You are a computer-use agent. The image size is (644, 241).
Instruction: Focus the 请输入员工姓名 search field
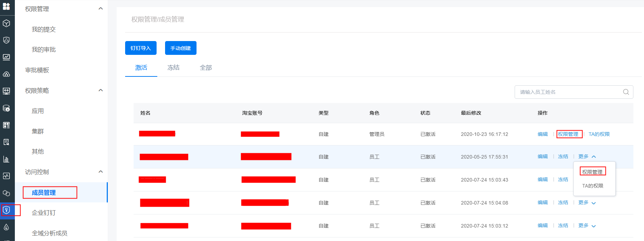coord(569,92)
